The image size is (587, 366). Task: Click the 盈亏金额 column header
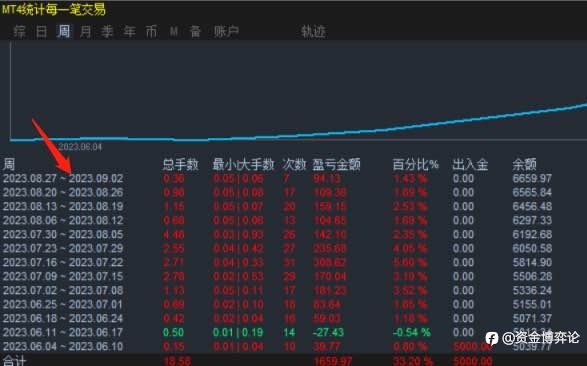click(x=336, y=164)
